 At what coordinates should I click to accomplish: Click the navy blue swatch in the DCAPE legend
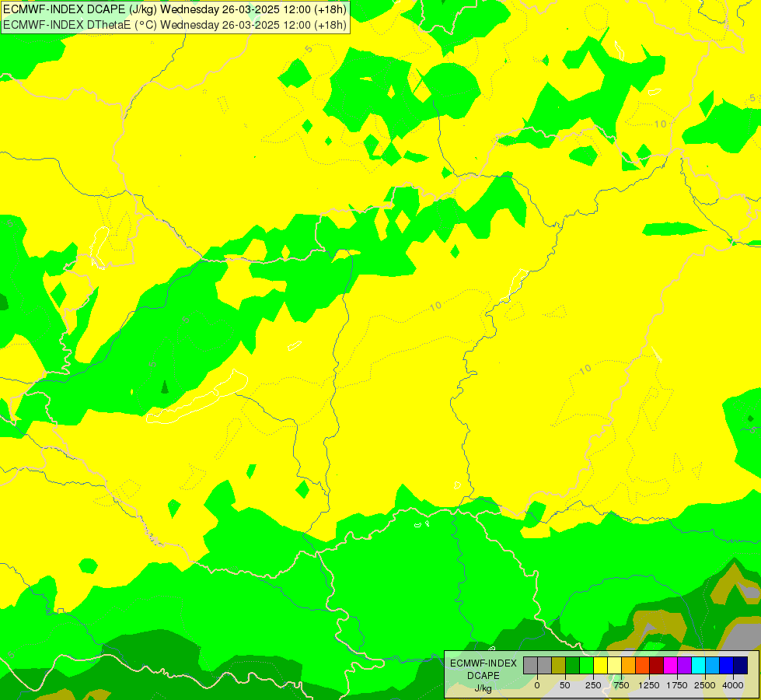741,666
